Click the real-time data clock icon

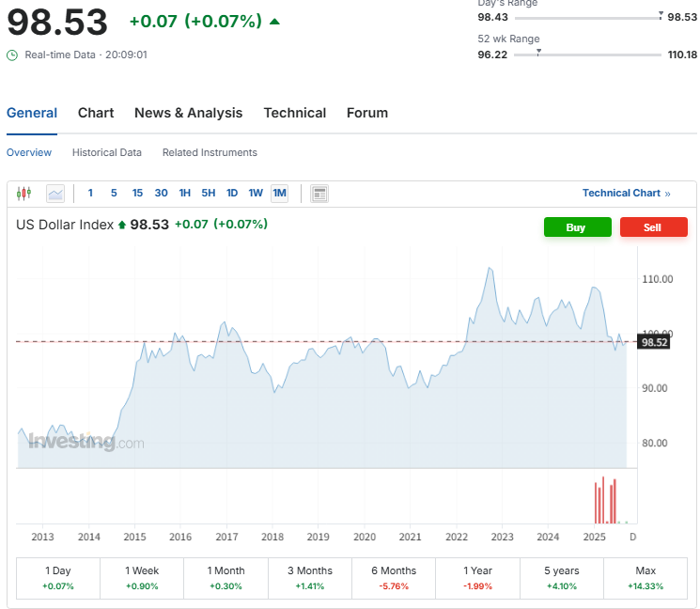12,55
